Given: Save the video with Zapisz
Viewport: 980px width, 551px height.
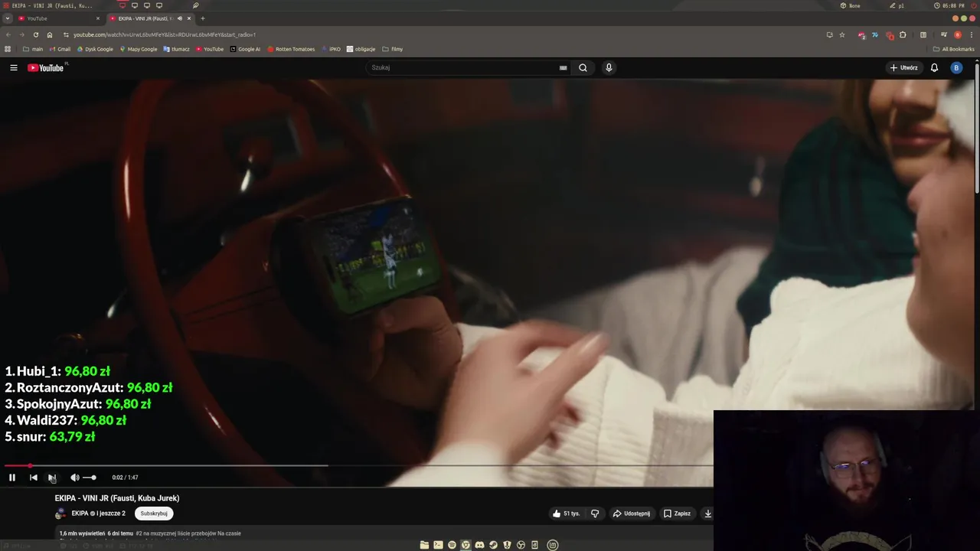Looking at the screenshot, I should tap(677, 514).
